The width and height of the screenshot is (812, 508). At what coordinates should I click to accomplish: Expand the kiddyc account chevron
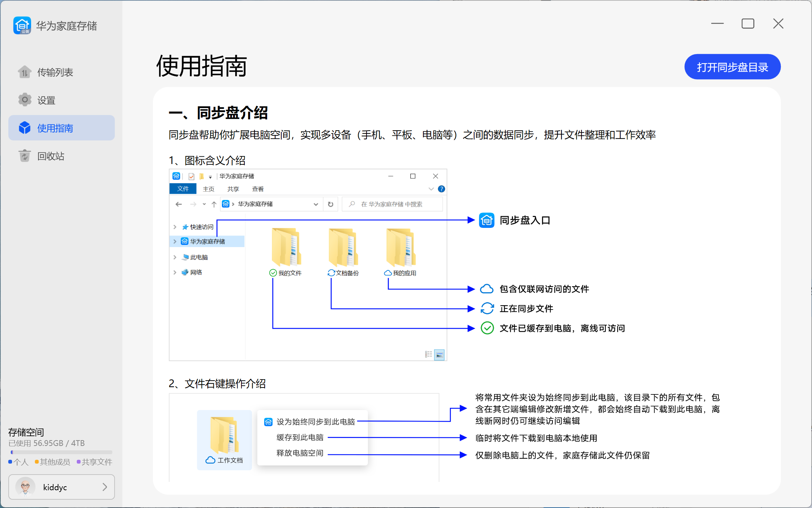pos(105,487)
